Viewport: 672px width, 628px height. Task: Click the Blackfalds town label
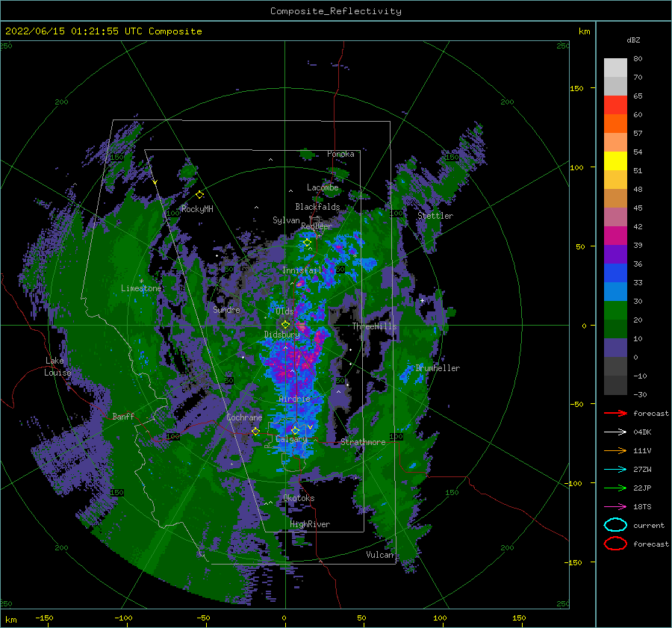coord(317,207)
